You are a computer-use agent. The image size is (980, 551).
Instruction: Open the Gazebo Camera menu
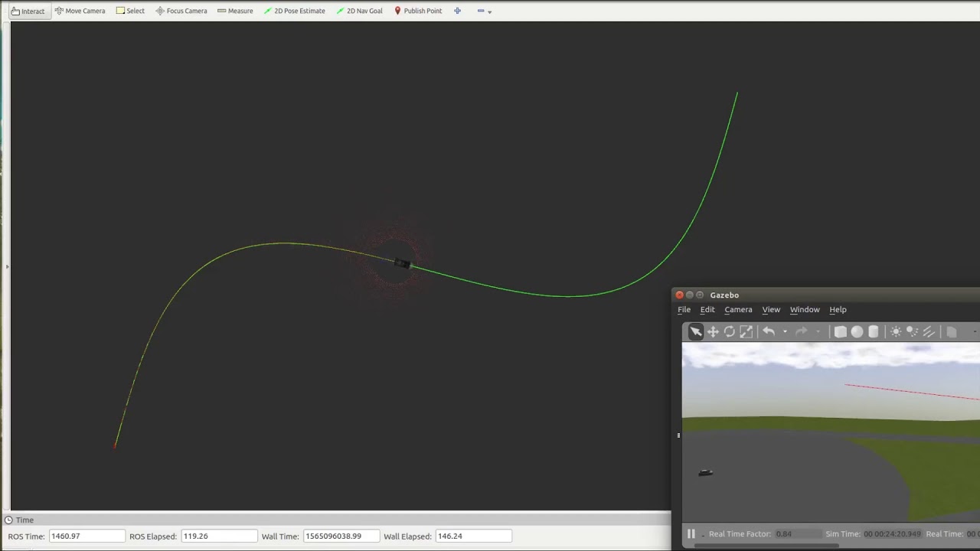(x=738, y=310)
